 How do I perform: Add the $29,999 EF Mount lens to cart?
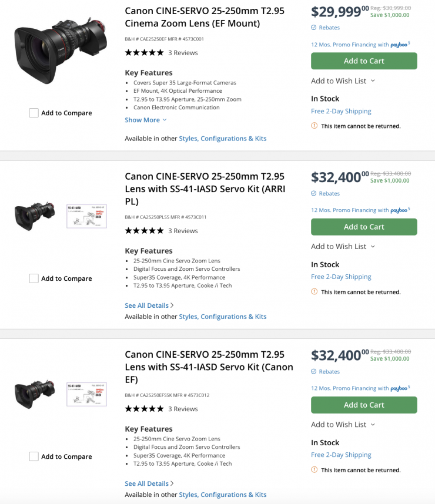[x=364, y=61]
